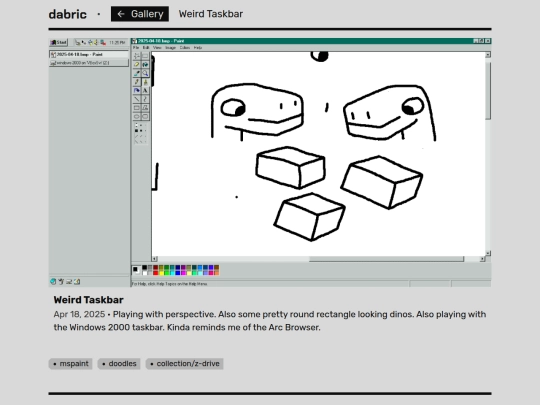
Task: Select the Pencil tool
Action: (137, 82)
